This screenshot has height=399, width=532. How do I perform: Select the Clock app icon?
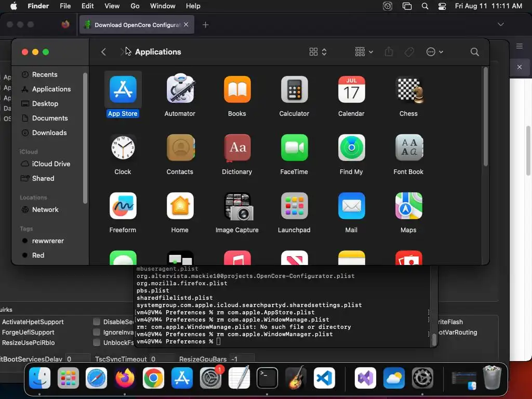123,148
